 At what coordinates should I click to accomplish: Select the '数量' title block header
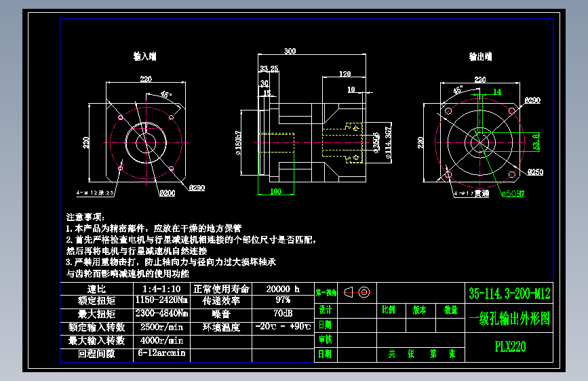[x=451, y=310]
